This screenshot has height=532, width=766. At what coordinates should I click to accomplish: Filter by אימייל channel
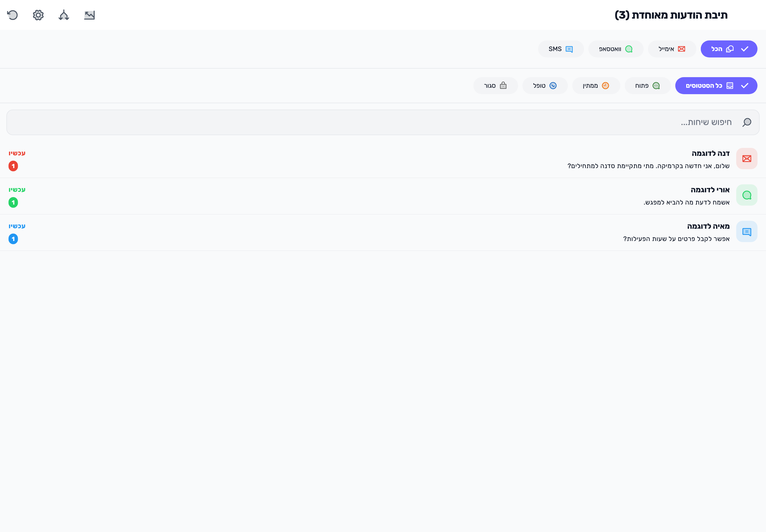672,49
